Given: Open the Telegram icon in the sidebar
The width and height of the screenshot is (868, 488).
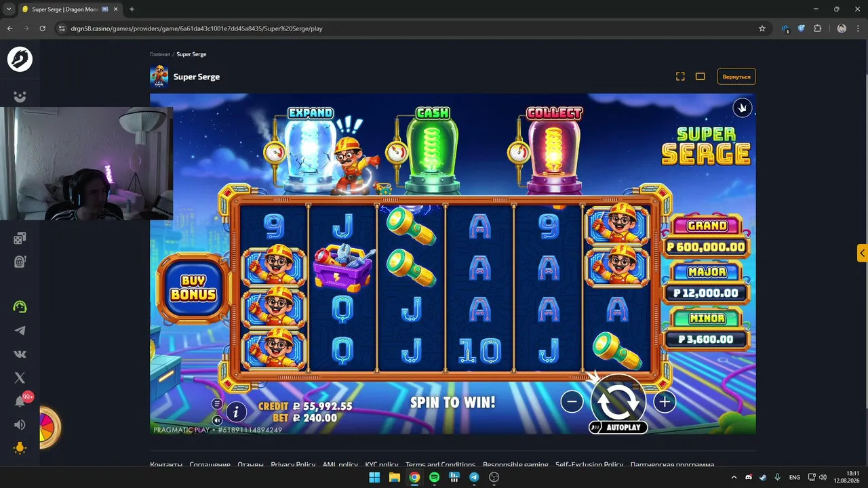Looking at the screenshot, I should click(20, 331).
